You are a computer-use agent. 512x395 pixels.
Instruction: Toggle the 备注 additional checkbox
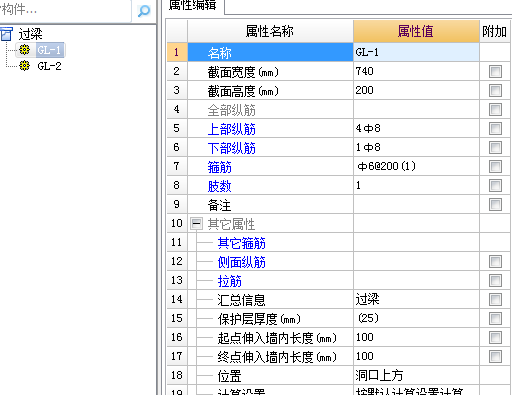tap(495, 204)
